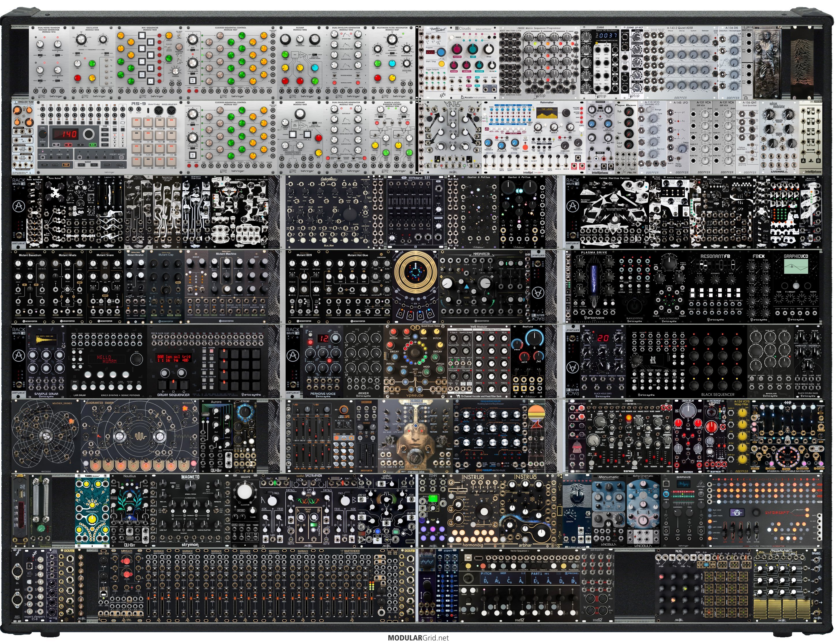The image size is (837, 644).
Task: Select the English Tear module
Action: click(23, 137)
